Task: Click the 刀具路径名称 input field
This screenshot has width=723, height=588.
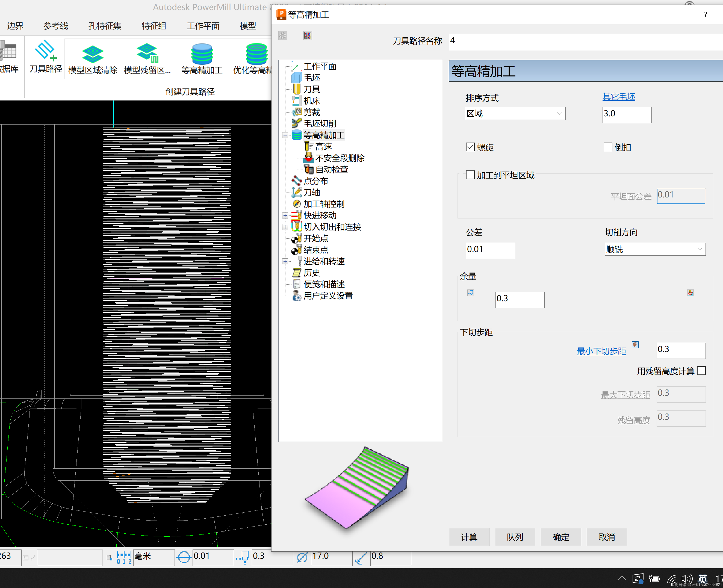Action: pyautogui.click(x=586, y=42)
